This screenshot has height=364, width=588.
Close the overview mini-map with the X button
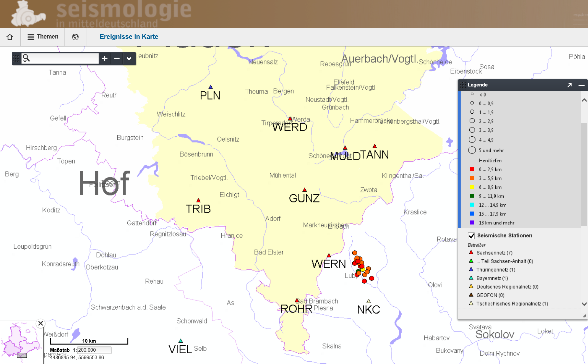click(41, 323)
